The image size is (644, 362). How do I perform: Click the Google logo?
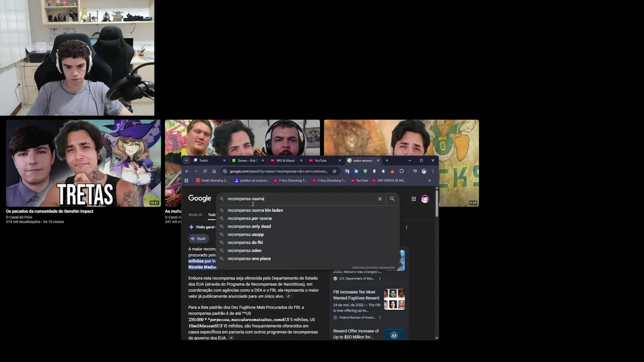(x=200, y=199)
